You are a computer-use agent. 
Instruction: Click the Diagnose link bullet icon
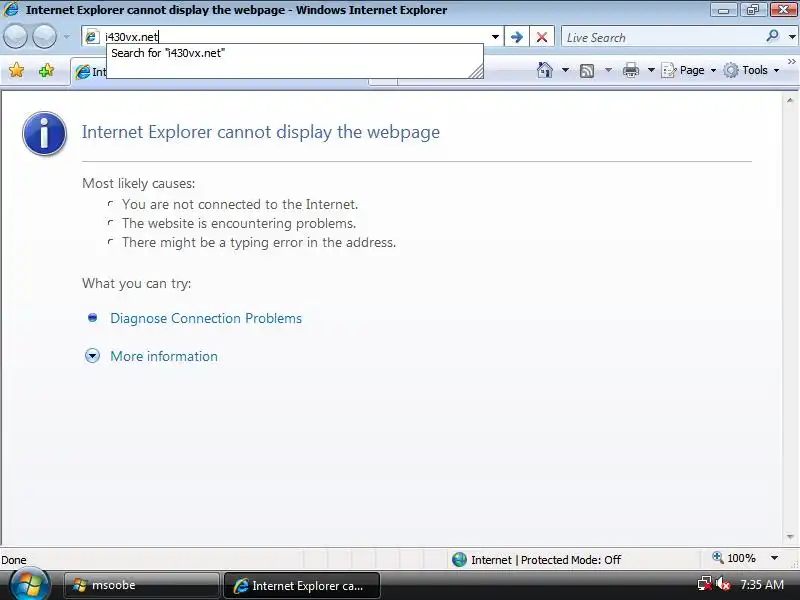[92, 318]
